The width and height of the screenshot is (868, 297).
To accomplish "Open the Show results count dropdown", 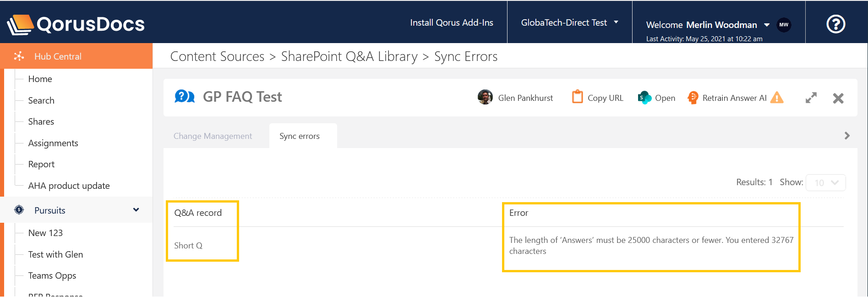I will 825,182.
